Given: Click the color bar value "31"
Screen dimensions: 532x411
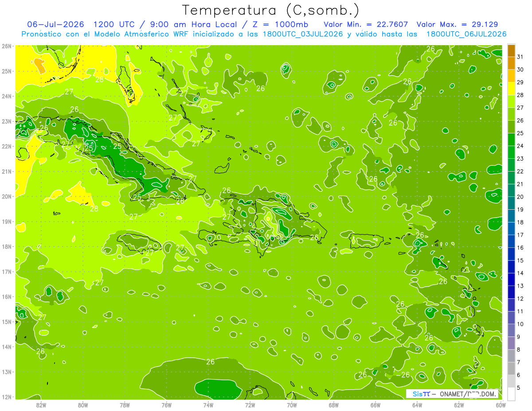Looking at the screenshot, I should (x=520, y=57).
